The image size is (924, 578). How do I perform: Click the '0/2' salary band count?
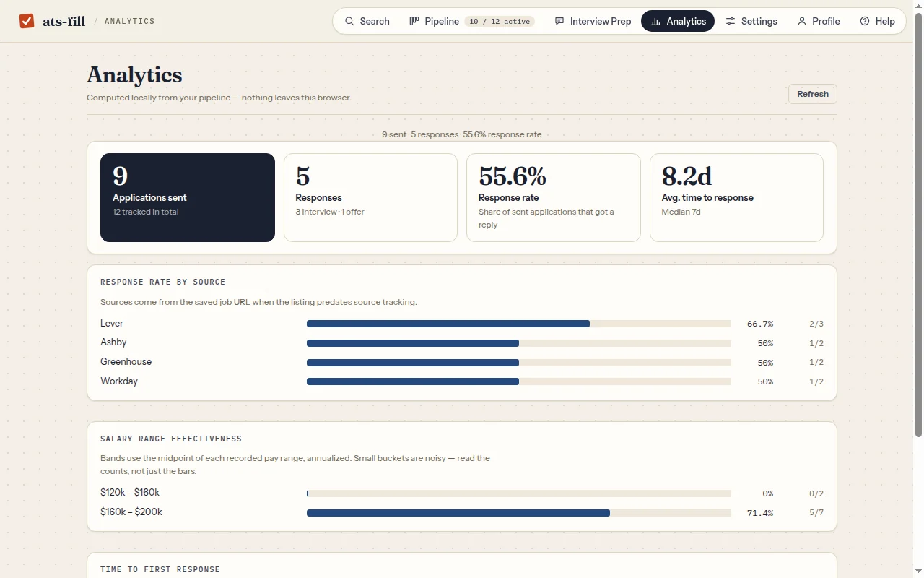816,493
